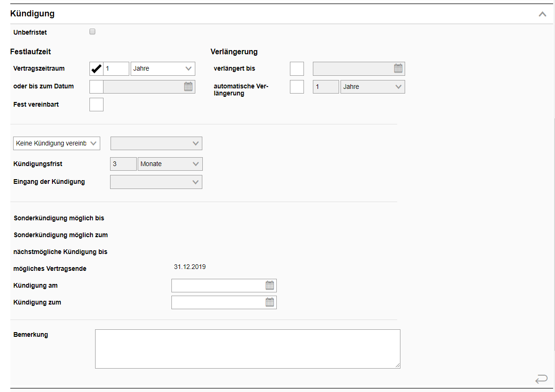
Task: Expand the Kündigungsfrist 'Monate' dropdown
Action: 170,164
